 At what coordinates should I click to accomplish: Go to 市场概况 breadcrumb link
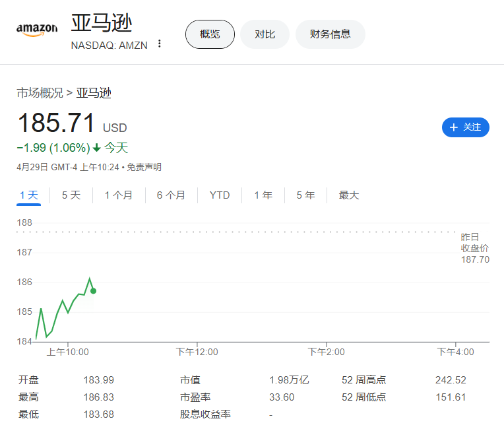point(40,93)
